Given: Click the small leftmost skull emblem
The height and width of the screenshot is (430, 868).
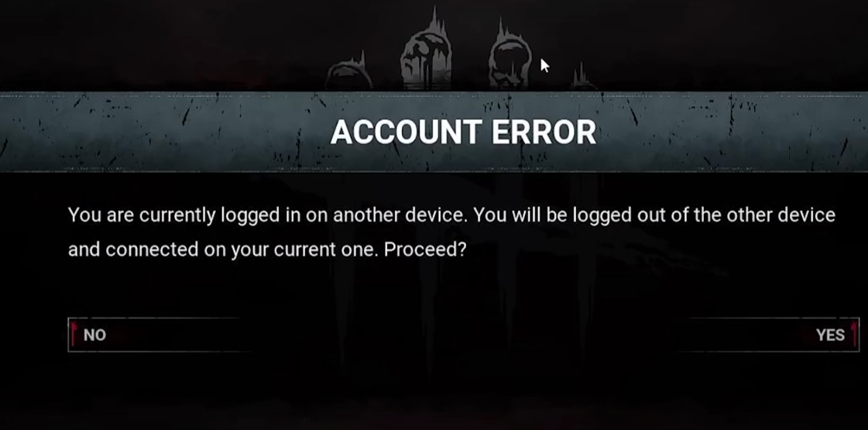Looking at the screenshot, I should (x=348, y=72).
